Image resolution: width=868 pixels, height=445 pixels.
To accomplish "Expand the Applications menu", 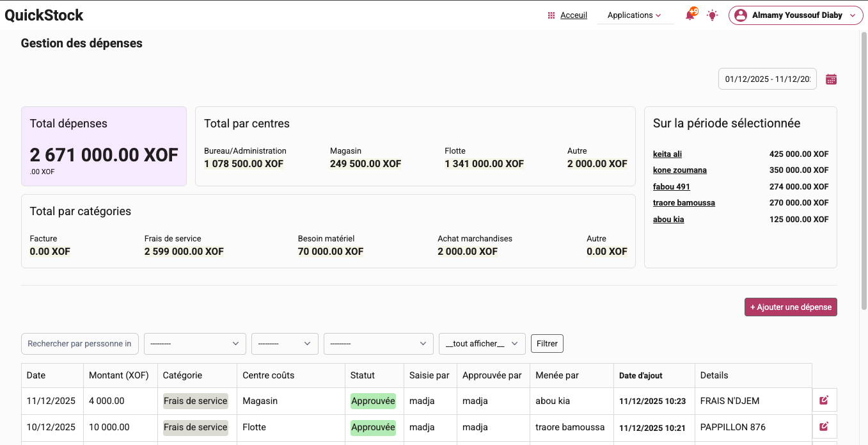I will pyautogui.click(x=635, y=15).
